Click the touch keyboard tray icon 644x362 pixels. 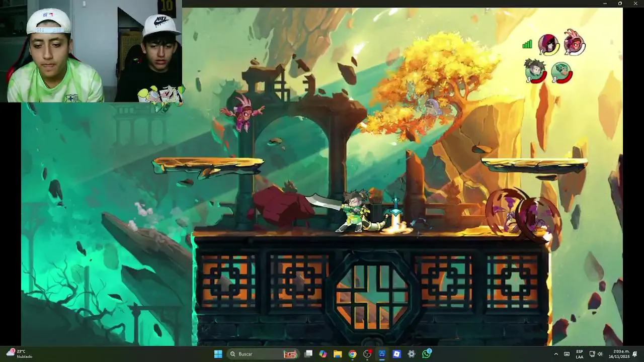point(567,354)
